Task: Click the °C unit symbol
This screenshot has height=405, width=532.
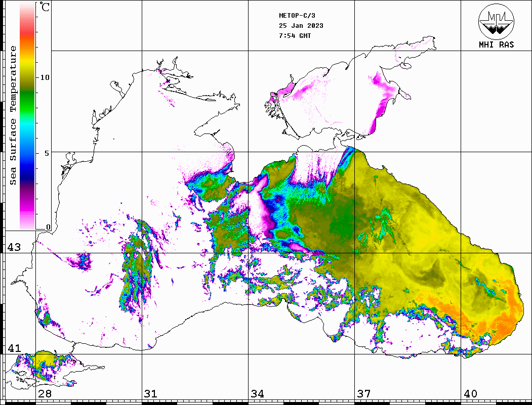Action: pyautogui.click(x=45, y=7)
